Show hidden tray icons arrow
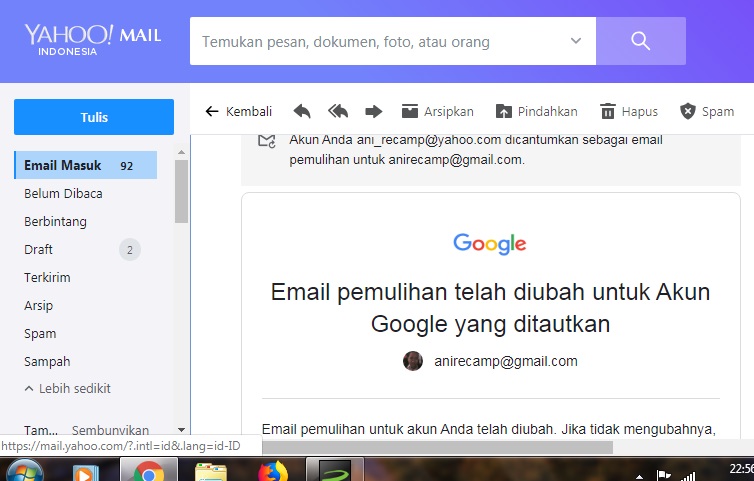Screen dimensions: 754x481 point(639,477)
